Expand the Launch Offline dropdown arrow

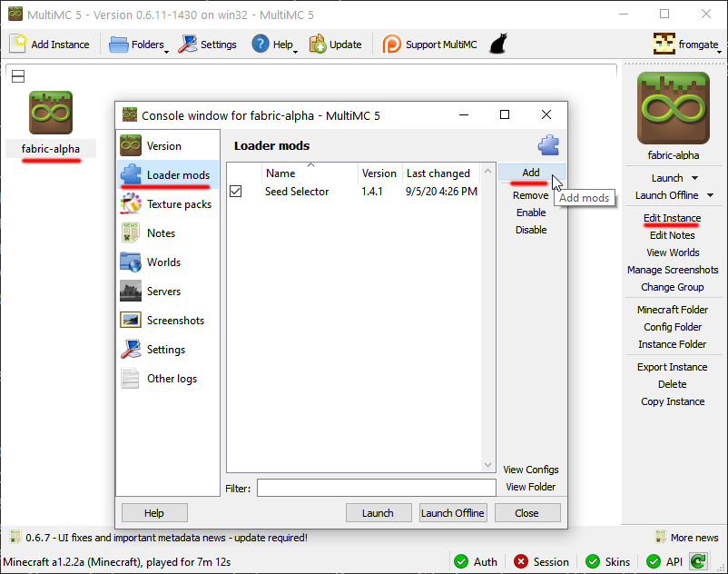pos(710,195)
